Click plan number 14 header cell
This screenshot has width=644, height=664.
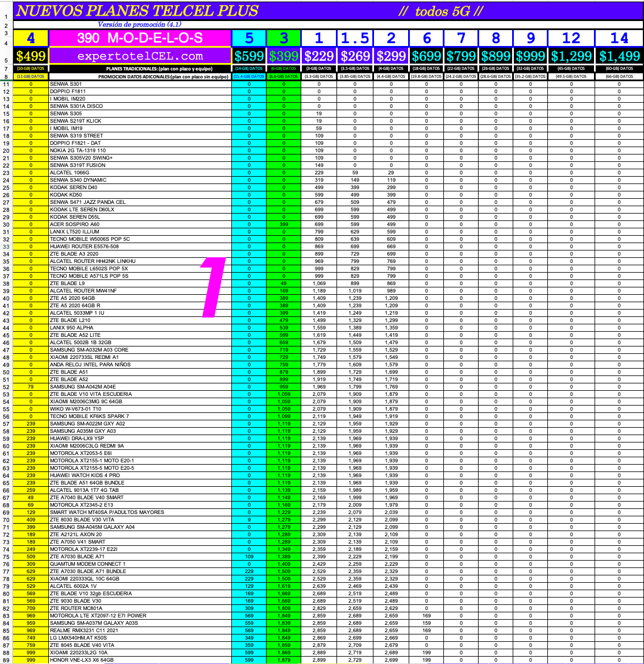click(x=619, y=38)
